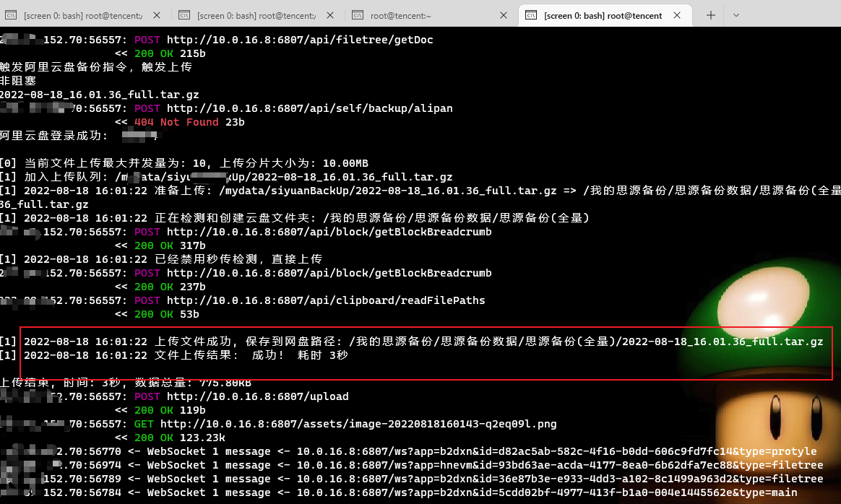Image resolution: width=841 pixels, height=504 pixels.
Task: Click the '200 OK 119b' response
Action: [x=160, y=410]
